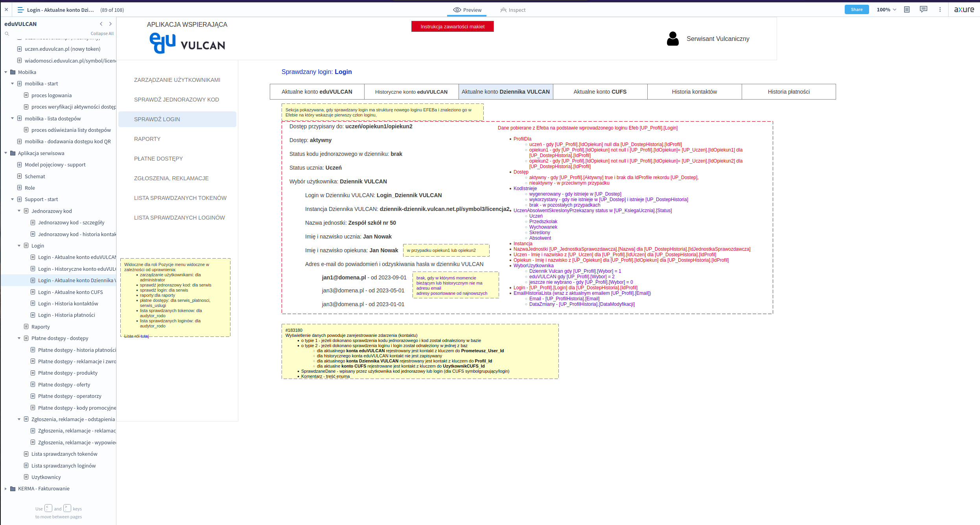Open the three-dot more options menu
Screen dimensions: 980x525
point(940,10)
